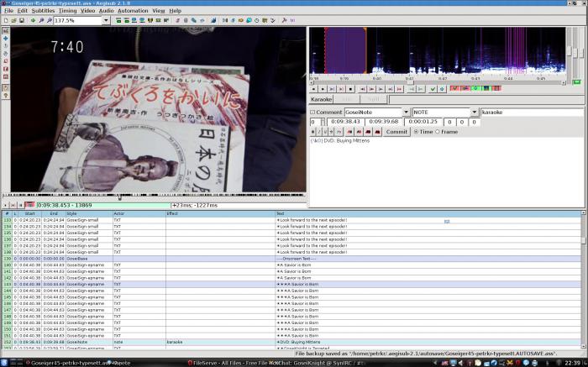Select the Rectangular clip tool in video sidebar

[x=6, y=69]
